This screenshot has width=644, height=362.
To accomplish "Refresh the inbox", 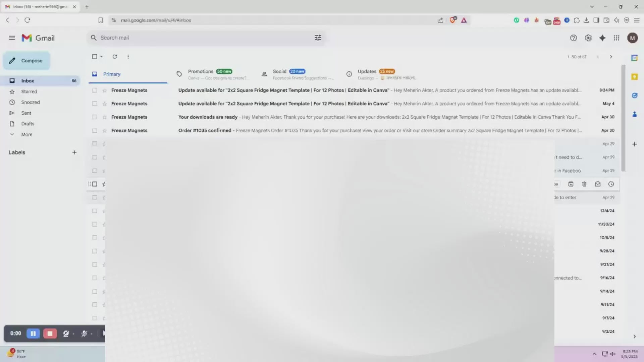I will pyautogui.click(x=115, y=57).
